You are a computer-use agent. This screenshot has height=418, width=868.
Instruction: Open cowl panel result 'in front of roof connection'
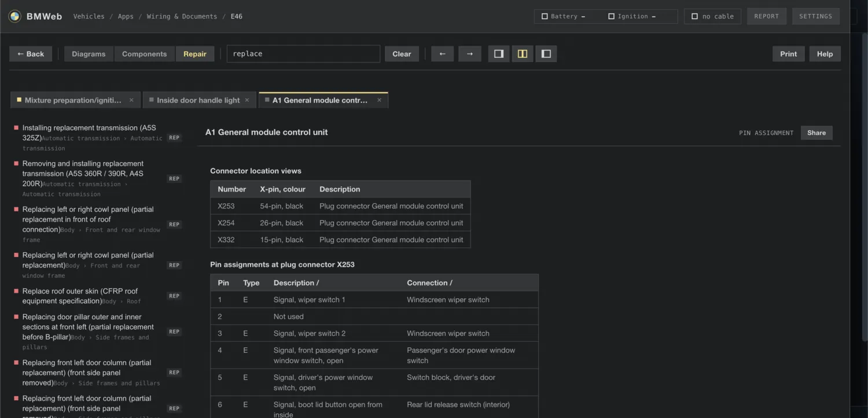98,224
